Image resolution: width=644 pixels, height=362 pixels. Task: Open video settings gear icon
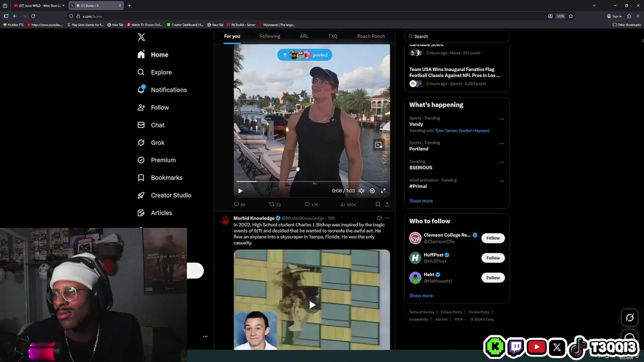[x=372, y=191]
